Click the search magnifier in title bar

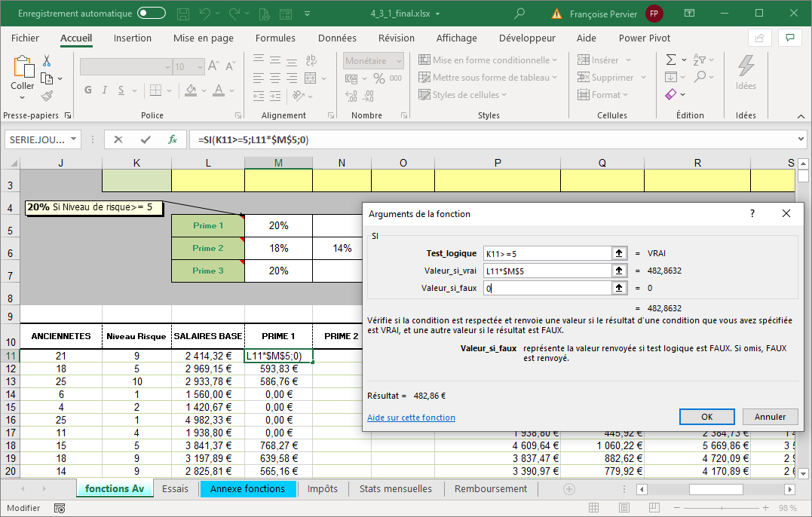[x=519, y=14]
